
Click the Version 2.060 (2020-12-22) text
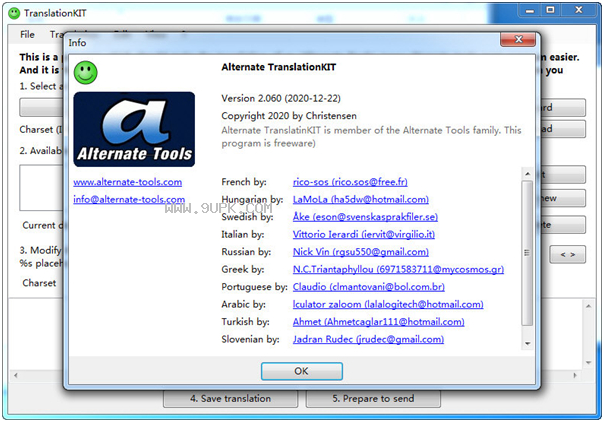281,98
